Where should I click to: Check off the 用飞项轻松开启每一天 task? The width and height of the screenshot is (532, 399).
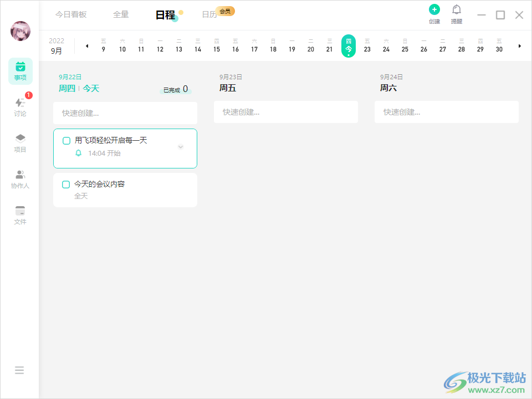click(x=65, y=140)
